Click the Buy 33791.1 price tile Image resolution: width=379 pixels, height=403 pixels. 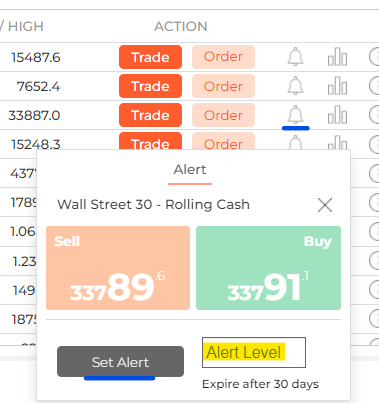pyautogui.click(x=268, y=268)
